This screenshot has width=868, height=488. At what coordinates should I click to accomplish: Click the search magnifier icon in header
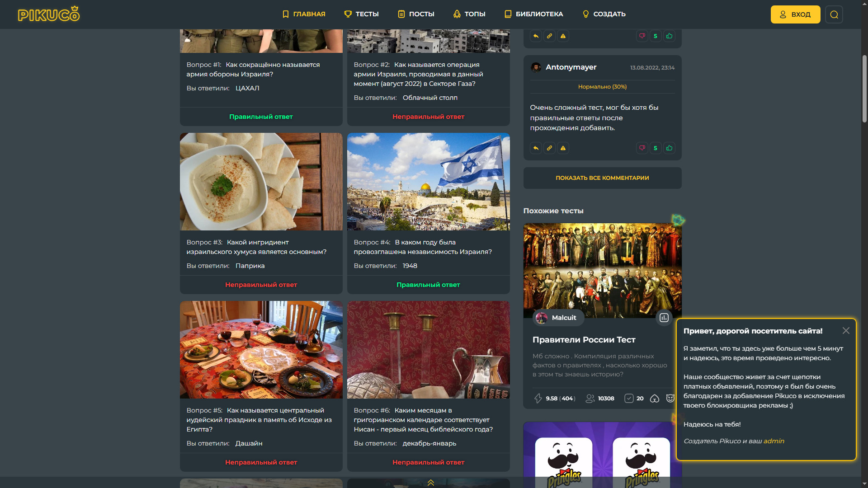tap(834, 14)
